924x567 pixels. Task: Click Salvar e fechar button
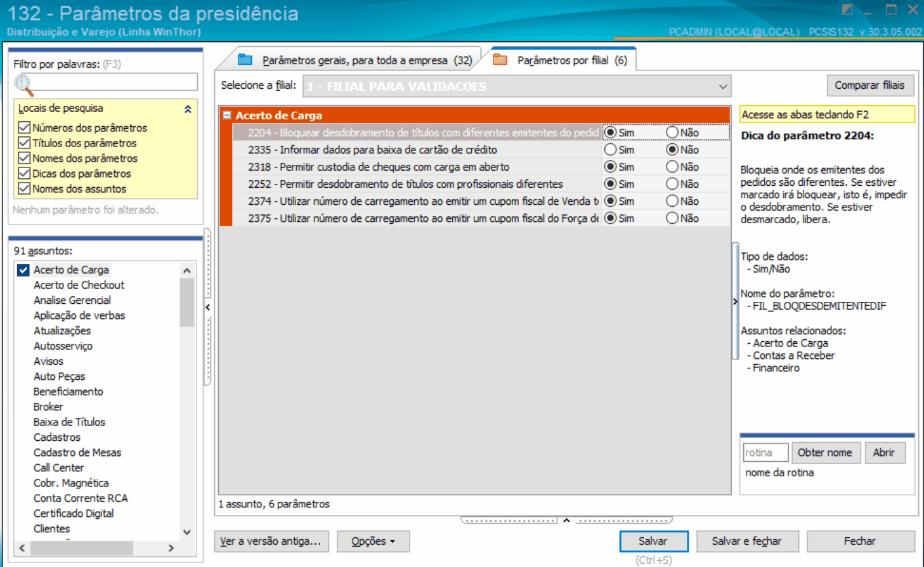coord(746,541)
